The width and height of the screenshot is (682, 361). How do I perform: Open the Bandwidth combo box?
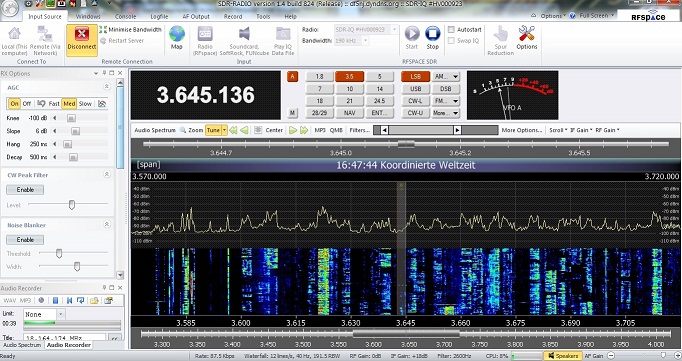pos(351,40)
